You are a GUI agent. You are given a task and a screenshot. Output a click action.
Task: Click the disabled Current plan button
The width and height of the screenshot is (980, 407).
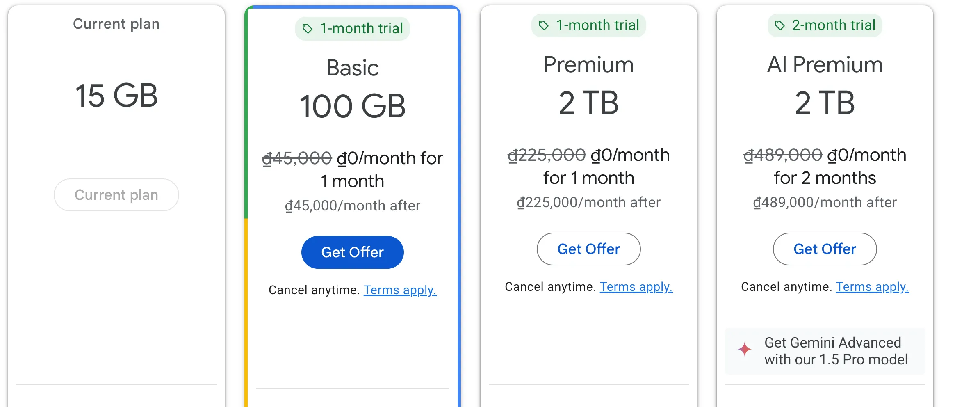pos(116,194)
